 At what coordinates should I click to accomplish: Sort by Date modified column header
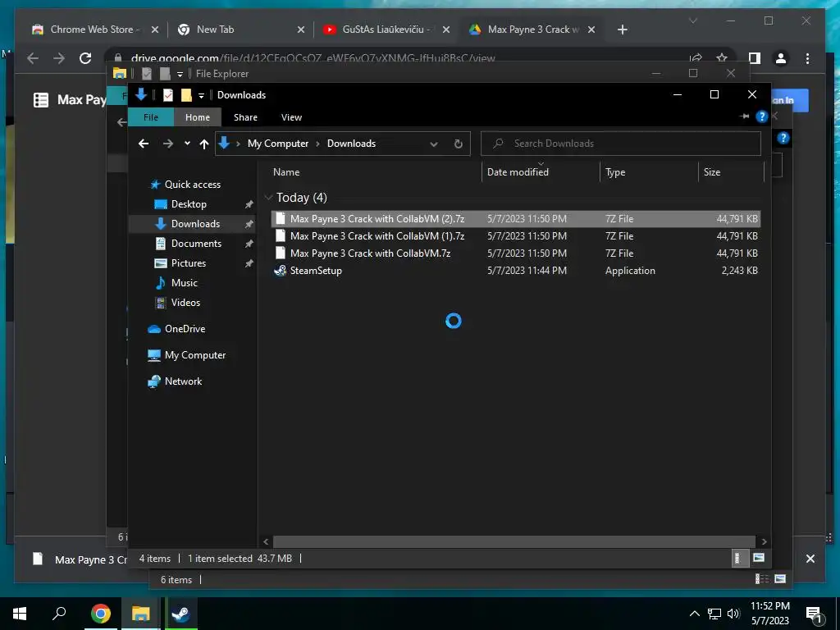(518, 172)
